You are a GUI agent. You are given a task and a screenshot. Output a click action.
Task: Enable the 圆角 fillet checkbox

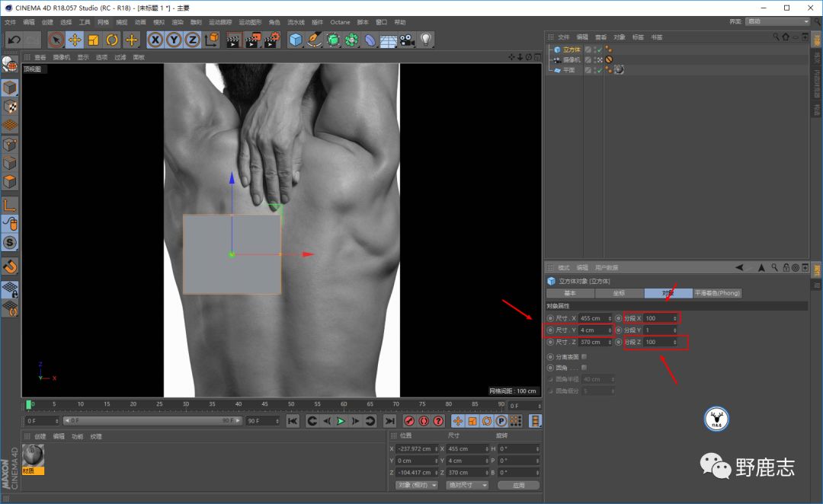584,368
